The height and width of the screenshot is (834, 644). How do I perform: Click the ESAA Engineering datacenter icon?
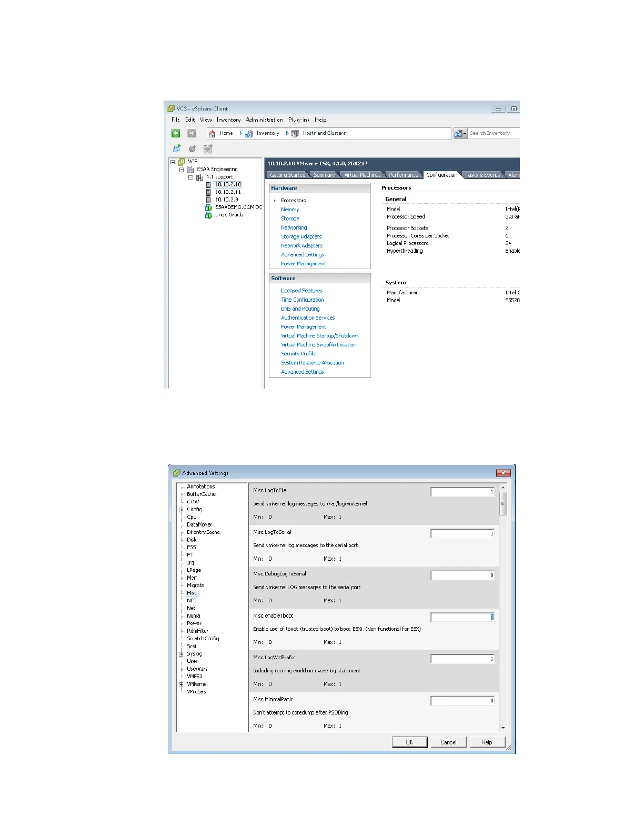(190, 170)
